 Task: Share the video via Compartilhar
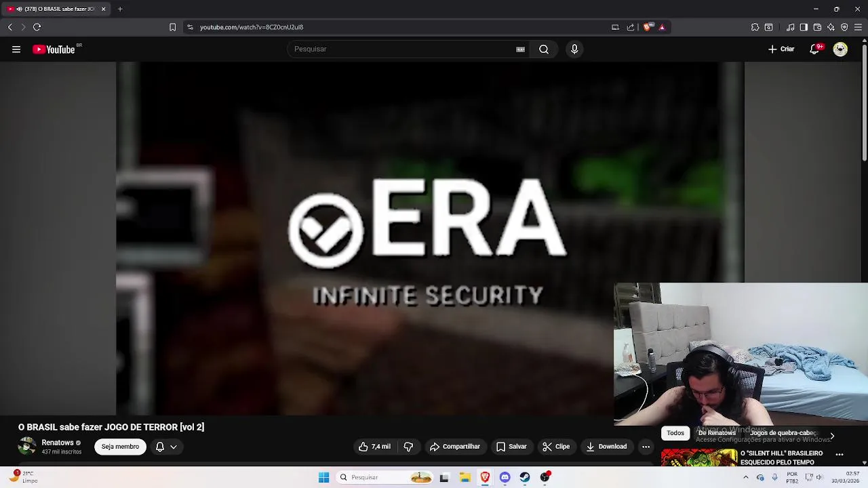[x=455, y=447]
